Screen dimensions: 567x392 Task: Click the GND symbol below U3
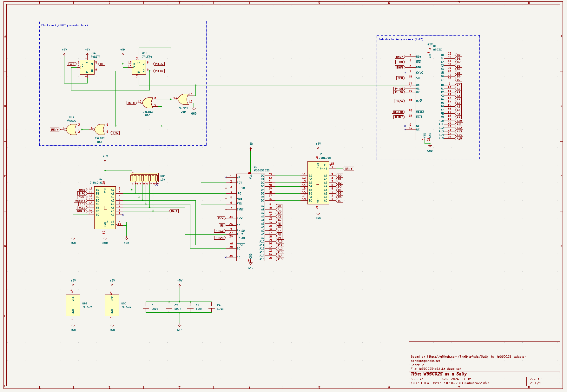[x=318, y=216]
